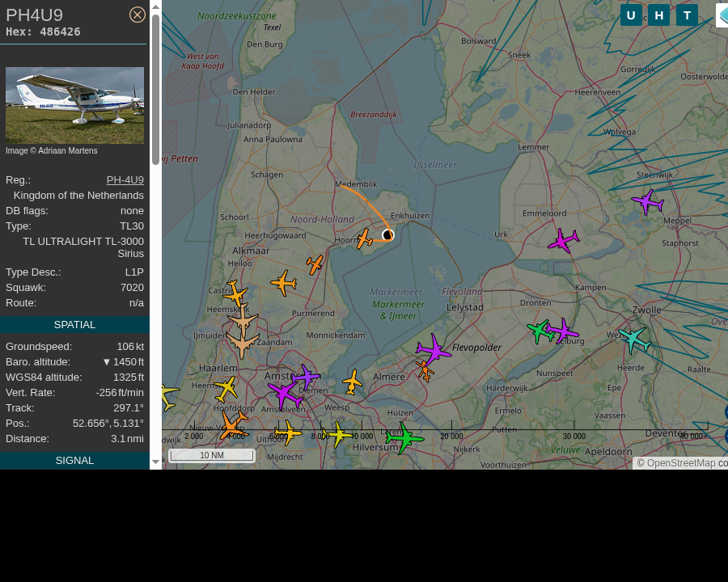
Task: Click the SIGNAL section header
Action: 74,461
